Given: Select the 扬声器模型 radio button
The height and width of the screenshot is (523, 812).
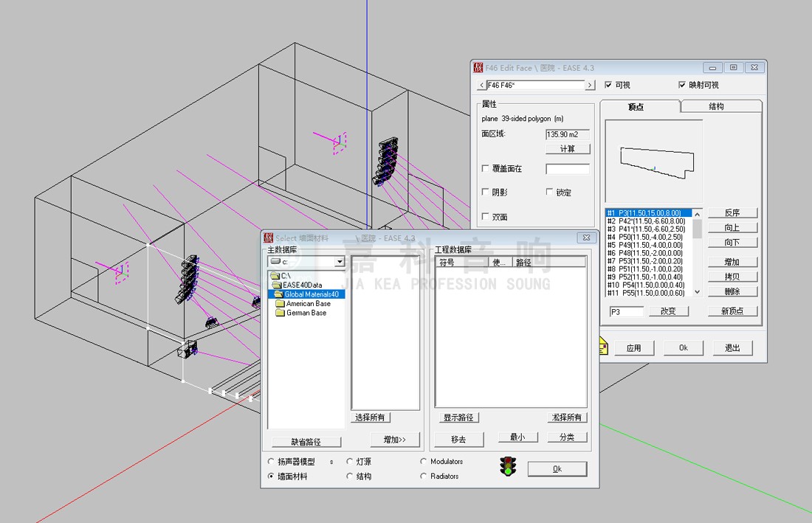Looking at the screenshot, I should pyautogui.click(x=271, y=462).
